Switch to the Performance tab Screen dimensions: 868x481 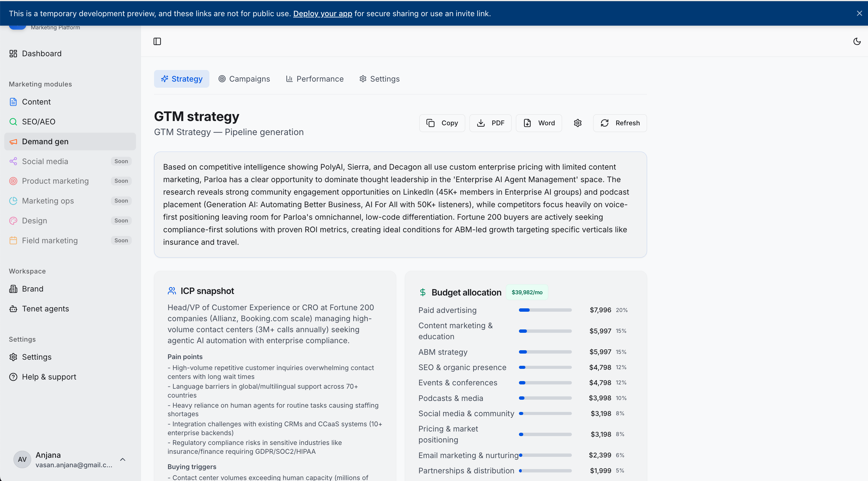tap(315, 79)
